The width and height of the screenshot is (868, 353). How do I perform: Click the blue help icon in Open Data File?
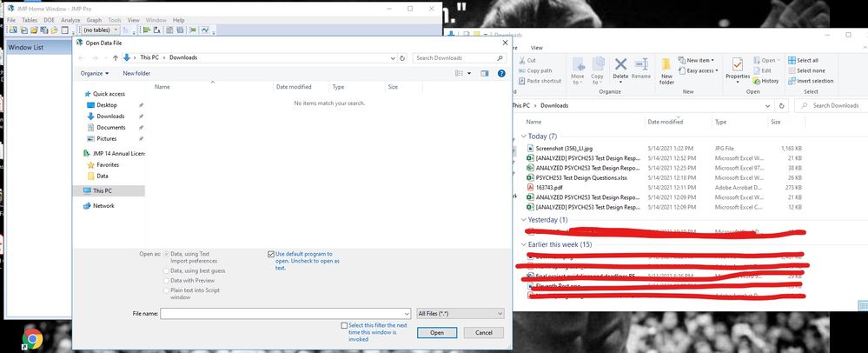501,73
